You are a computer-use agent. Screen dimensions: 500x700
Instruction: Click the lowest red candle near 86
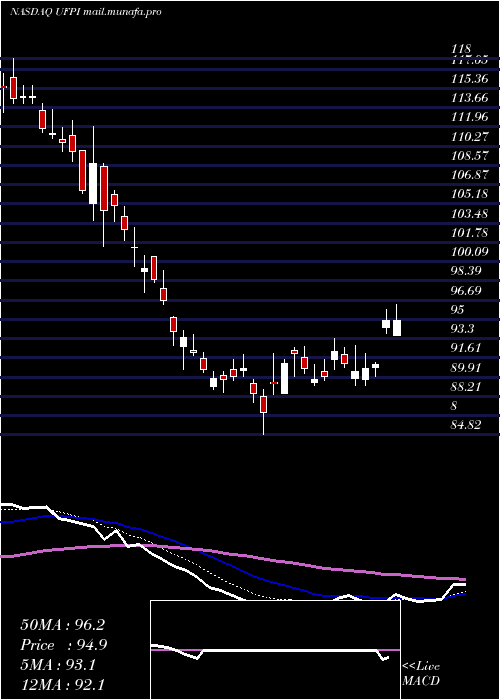(263, 404)
